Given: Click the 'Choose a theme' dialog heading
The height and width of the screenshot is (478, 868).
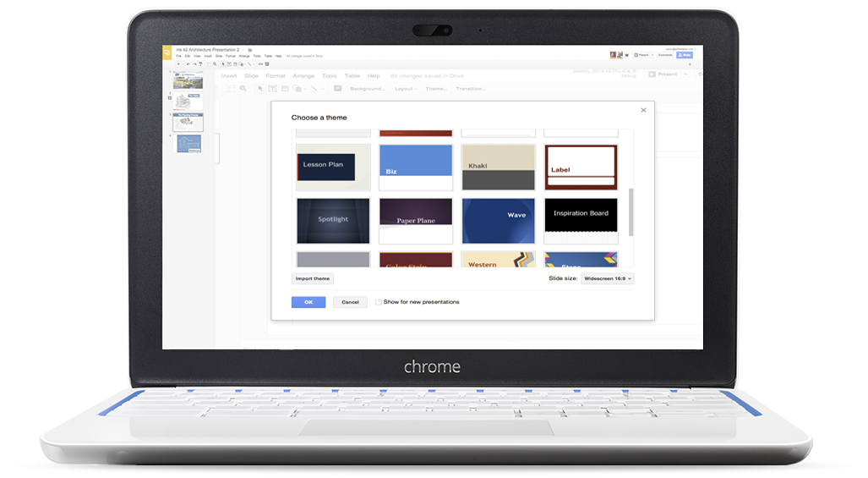Looking at the screenshot, I should [319, 118].
